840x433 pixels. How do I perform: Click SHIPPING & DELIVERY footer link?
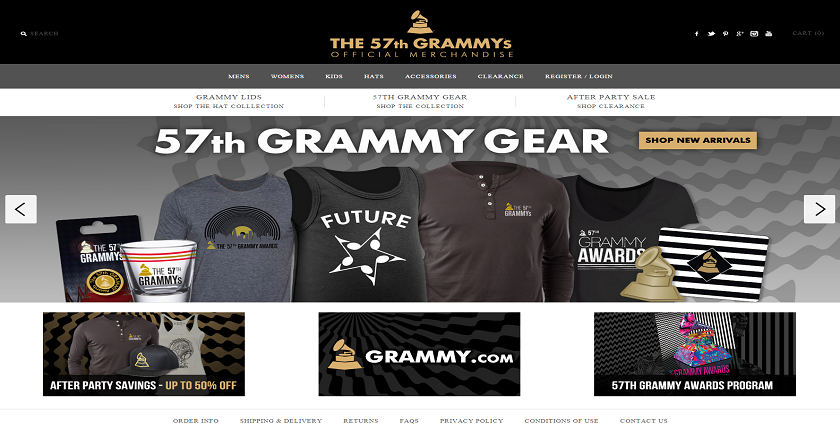(281, 421)
